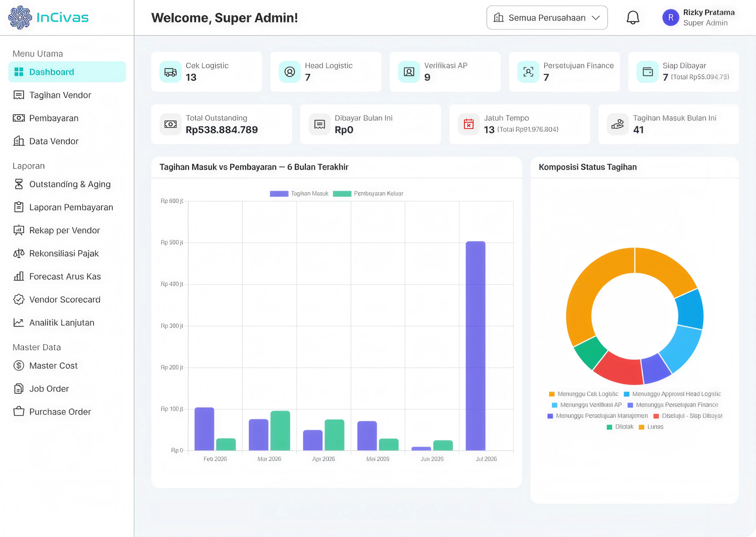Click the Persetujuan Finance scan icon
Viewport: 756px width, 537px height.
[528, 72]
